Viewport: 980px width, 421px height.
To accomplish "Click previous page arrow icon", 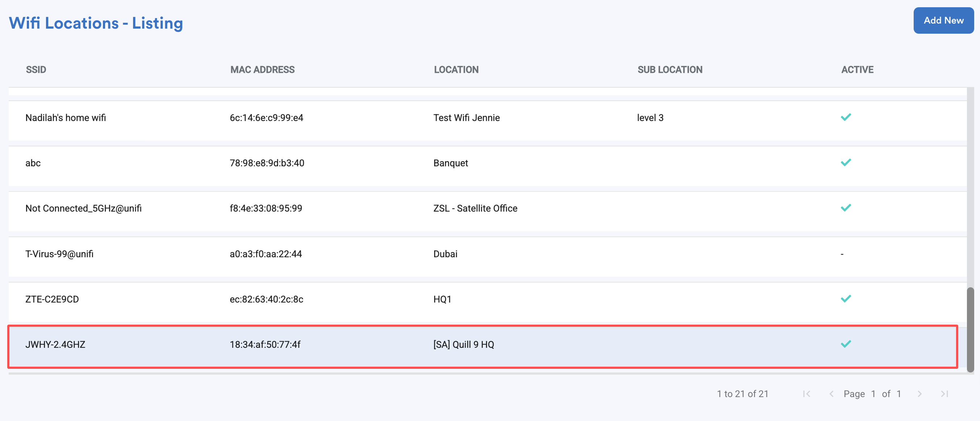I will (x=831, y=393).
